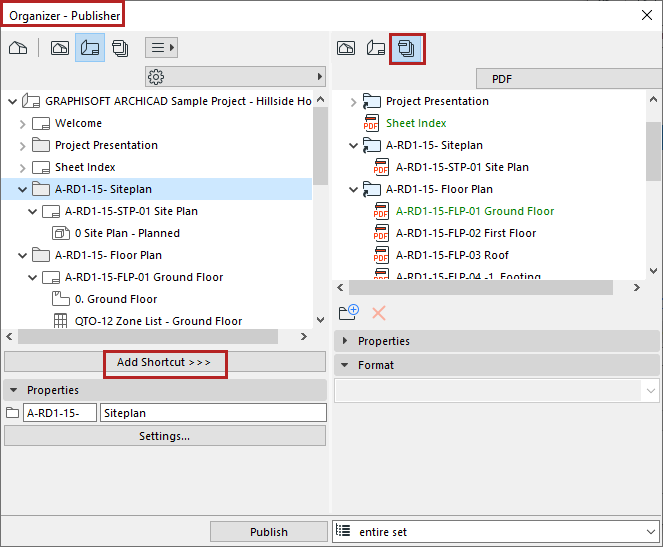The image size is (663, 547).
Task: Collapse A-RD1-15- Floor Plan in publisher set
Action: point(353,189)
